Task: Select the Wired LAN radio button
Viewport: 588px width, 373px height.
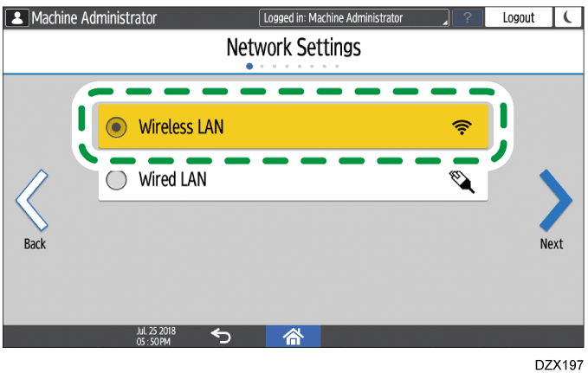Action: coord(116,180)
